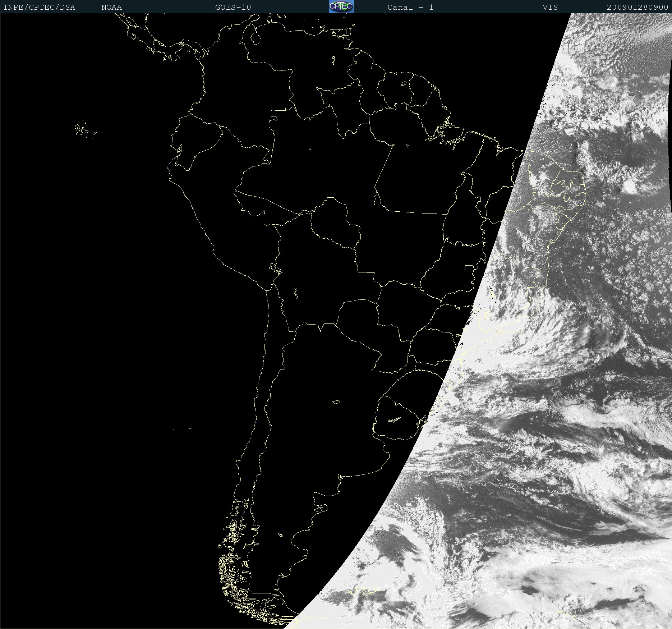Click the CPTEC logo in the header
This screenshot has height=629, width=672.
pos(341,6)
